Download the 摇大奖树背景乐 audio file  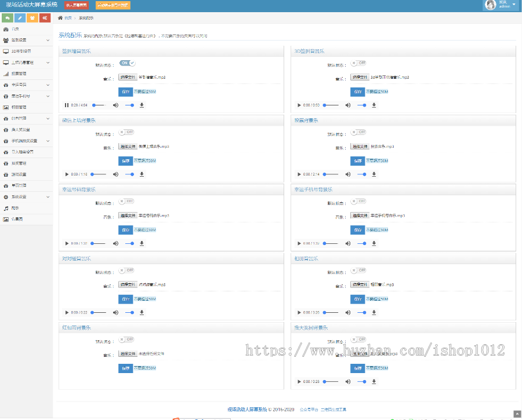(374, 382)
